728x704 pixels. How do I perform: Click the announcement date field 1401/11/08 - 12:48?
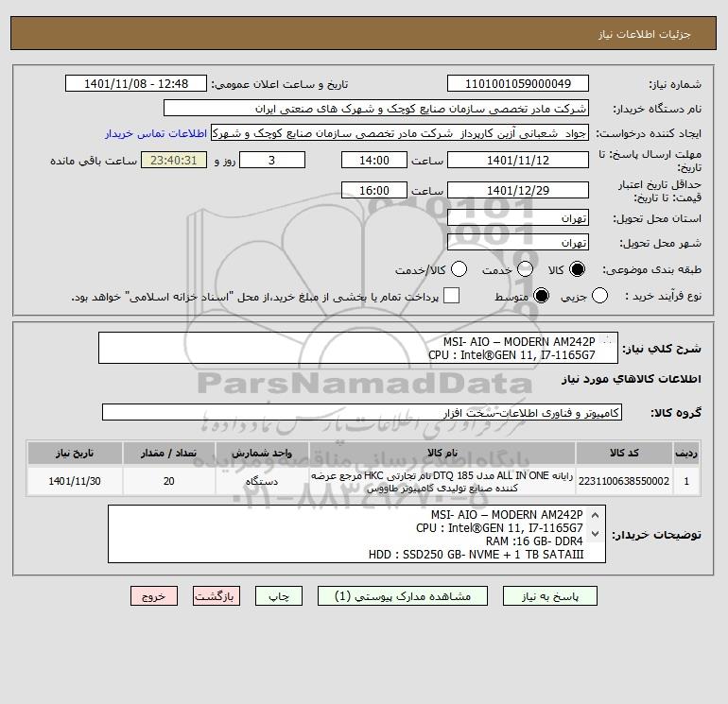(x=136, y=83)
